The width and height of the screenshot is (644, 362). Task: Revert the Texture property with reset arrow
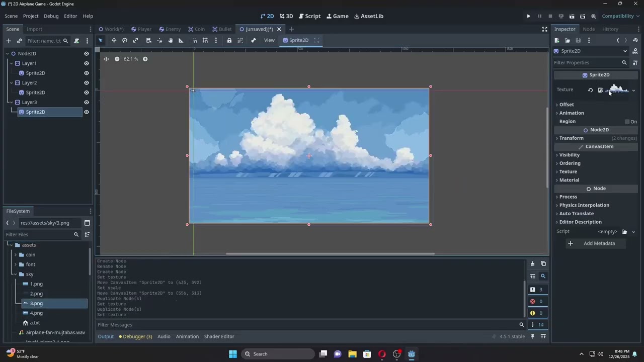coord(590,90)
